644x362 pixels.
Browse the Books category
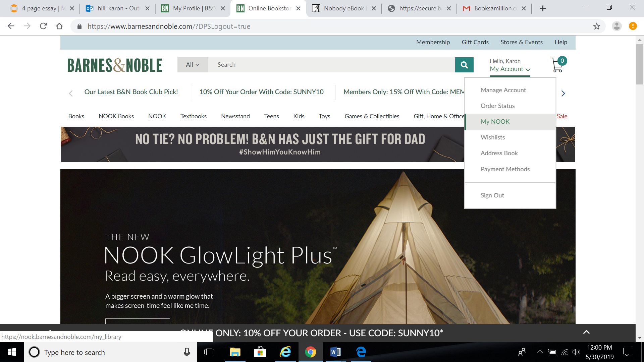(76, 116)
